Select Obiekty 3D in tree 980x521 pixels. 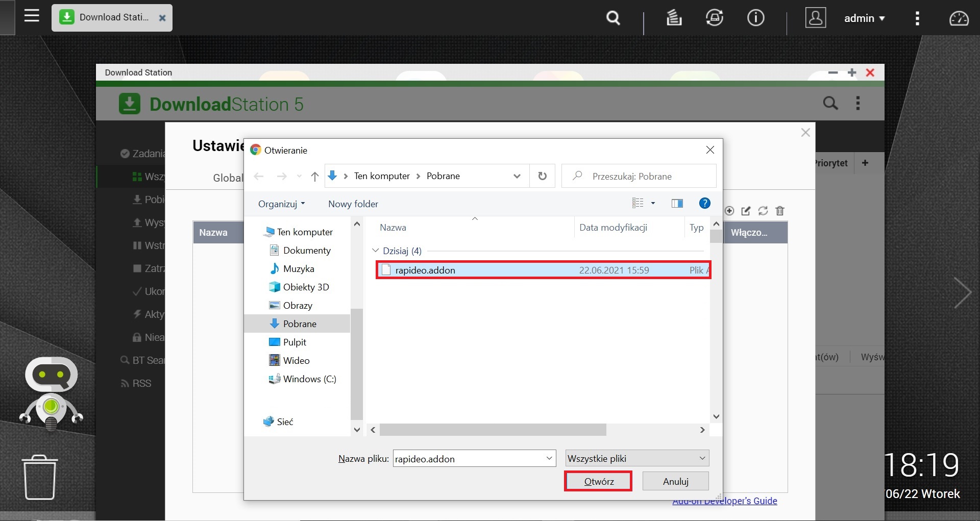[x=299, y=287]
